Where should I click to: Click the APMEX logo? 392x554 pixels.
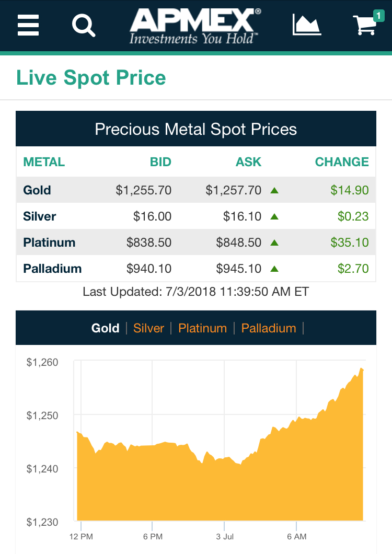pyautogui.click(x=194, y=26)
